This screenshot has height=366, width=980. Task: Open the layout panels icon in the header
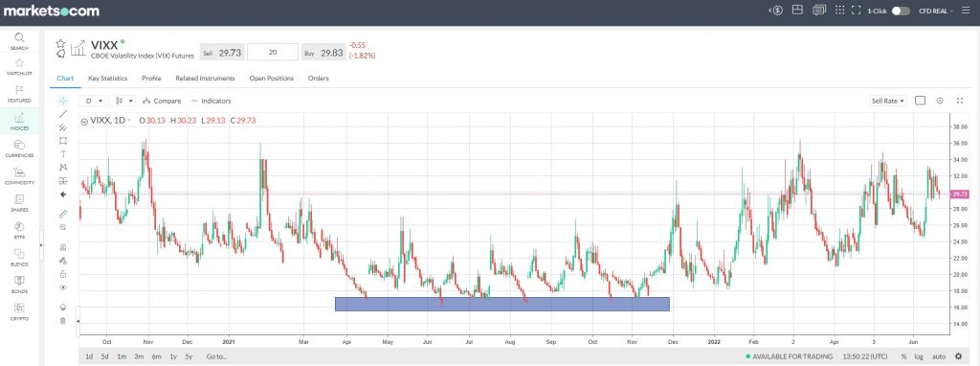click(797, 10)
